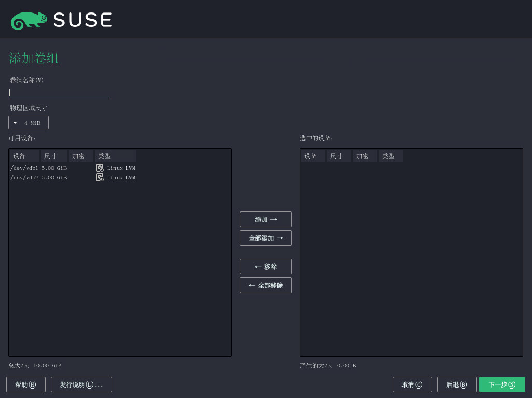Open 发行说明 (Release Notes)

coord(82,384)
